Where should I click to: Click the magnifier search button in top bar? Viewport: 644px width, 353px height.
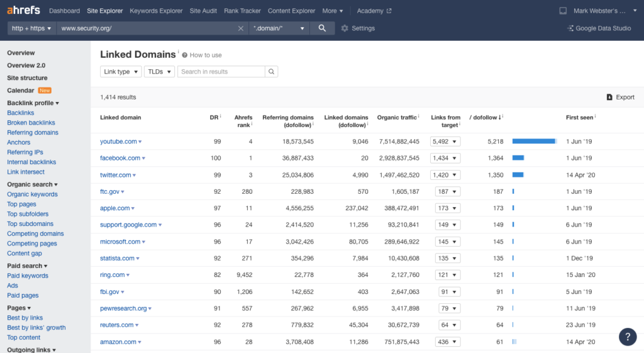pyautogui.click(x=322, y=28)
